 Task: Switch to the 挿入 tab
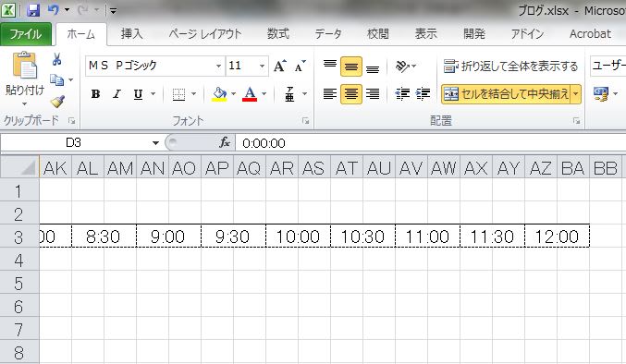coord(131,34)
